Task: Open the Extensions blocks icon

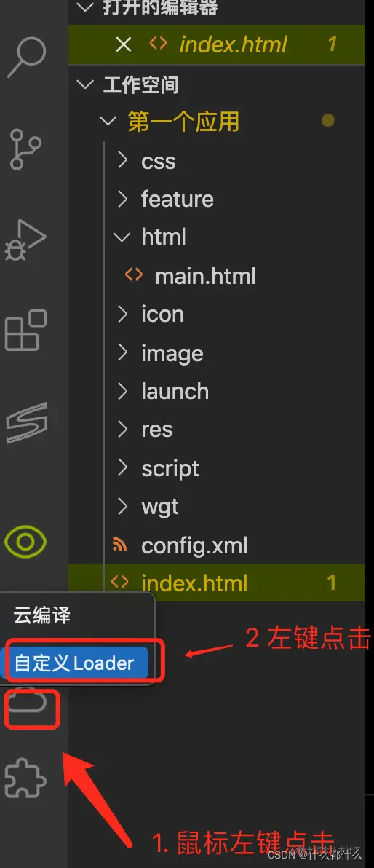Action: (x=25, y=330)
